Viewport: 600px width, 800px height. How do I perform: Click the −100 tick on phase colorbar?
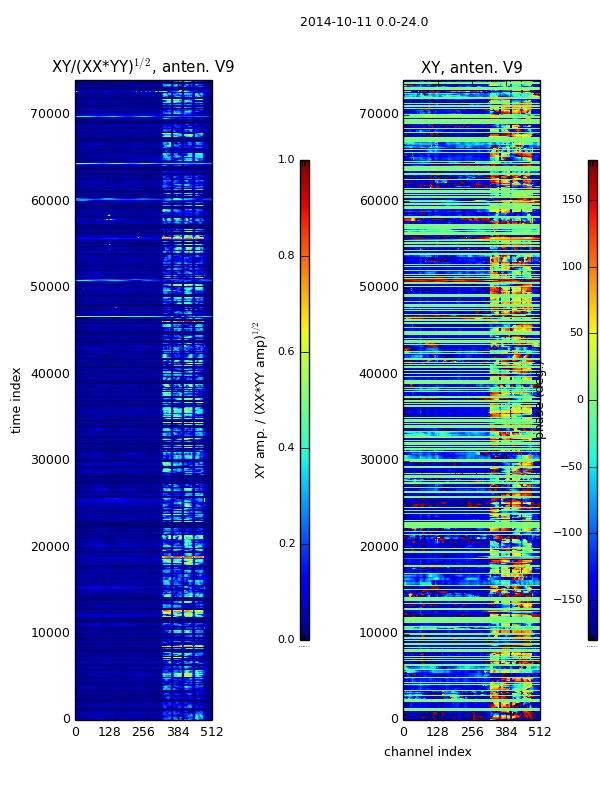(570, 533)
